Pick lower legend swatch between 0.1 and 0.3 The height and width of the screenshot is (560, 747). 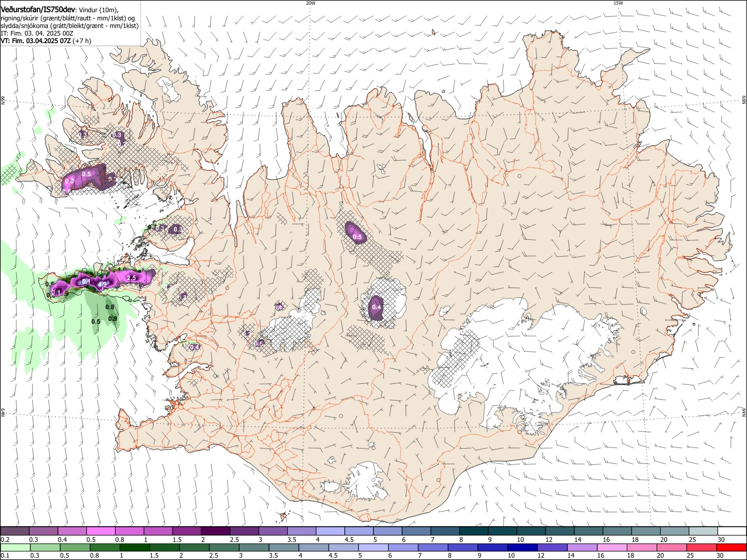coord(15,547)
